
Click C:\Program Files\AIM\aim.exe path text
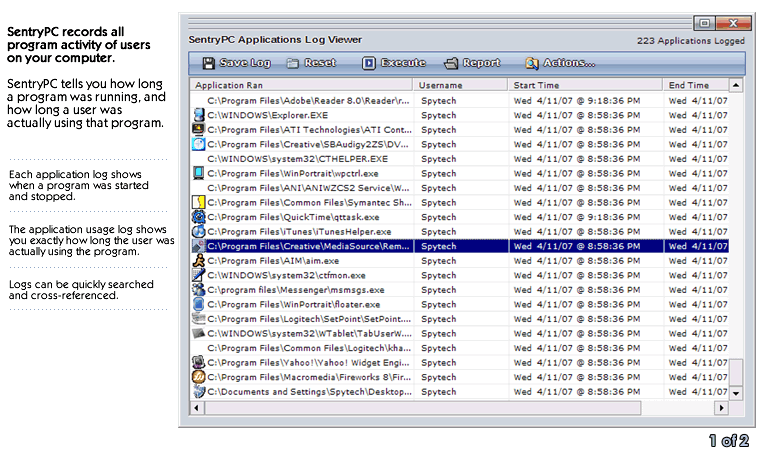[x=273, y=261]
